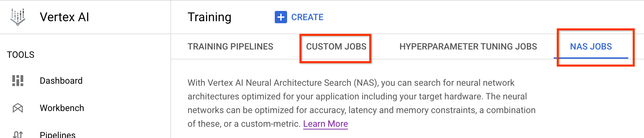Go to Workbench in the sidebar

[x=62, y=108]
